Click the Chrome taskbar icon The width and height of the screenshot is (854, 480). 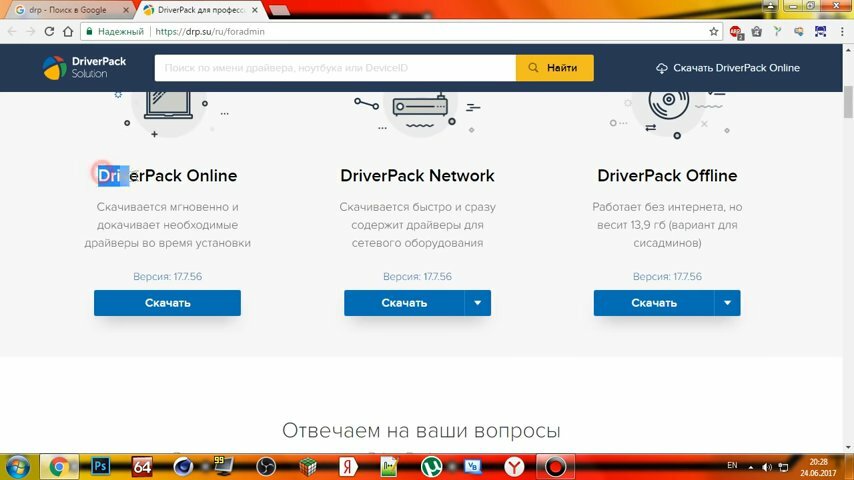[59, 467]
